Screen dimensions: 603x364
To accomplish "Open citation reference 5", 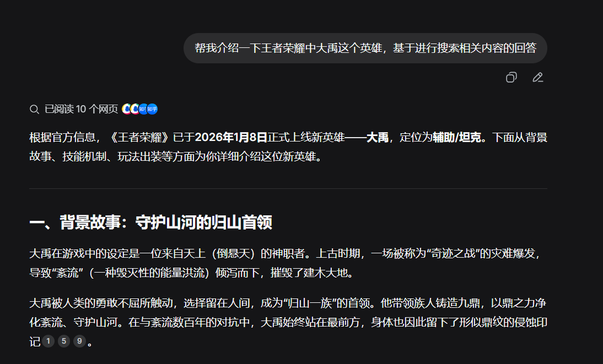I will click(64, 341).
